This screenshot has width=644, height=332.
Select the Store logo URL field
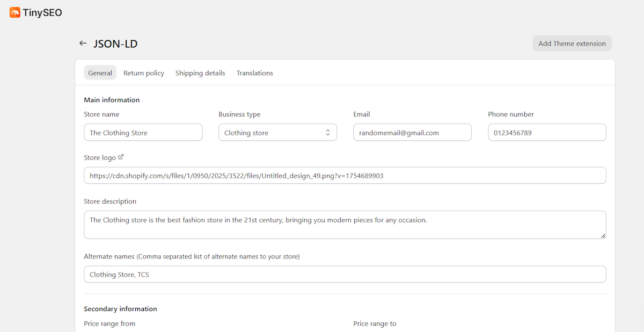pyautogui.click(x=345, y=176)
